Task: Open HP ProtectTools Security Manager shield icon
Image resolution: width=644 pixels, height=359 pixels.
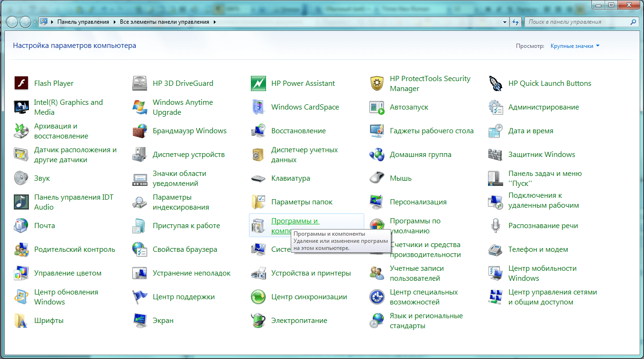Action: (377, 83)
